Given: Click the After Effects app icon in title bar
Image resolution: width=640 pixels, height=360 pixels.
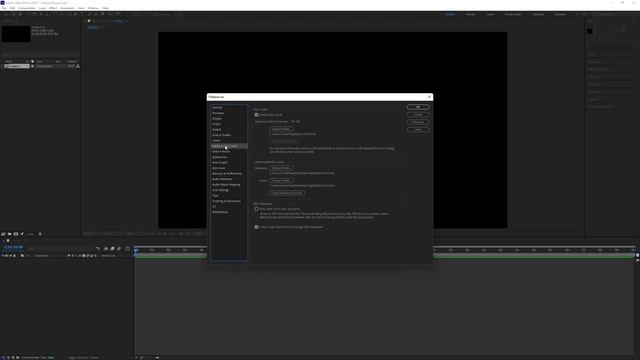Looking at the screenshot, I should (2, 2).
